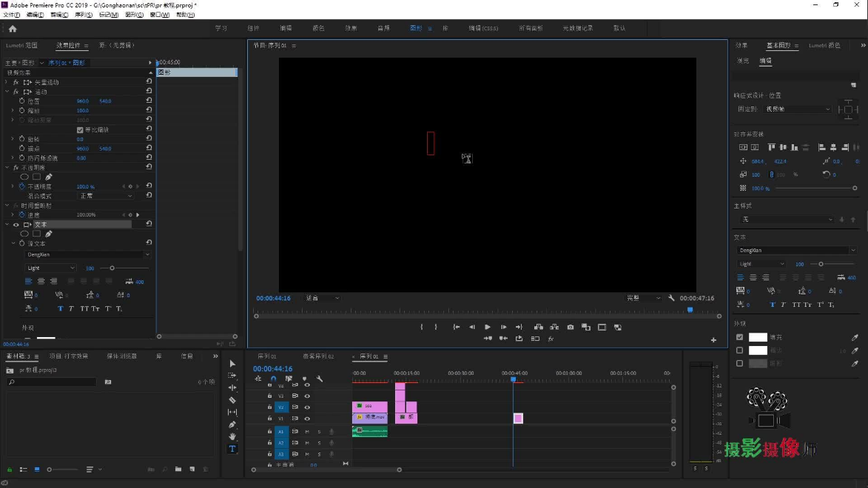The height and width of the screenshot is (488, 868).
Task: Open the 编辑(E) menu
Action: pyautogui.click(x=35, y=15)
